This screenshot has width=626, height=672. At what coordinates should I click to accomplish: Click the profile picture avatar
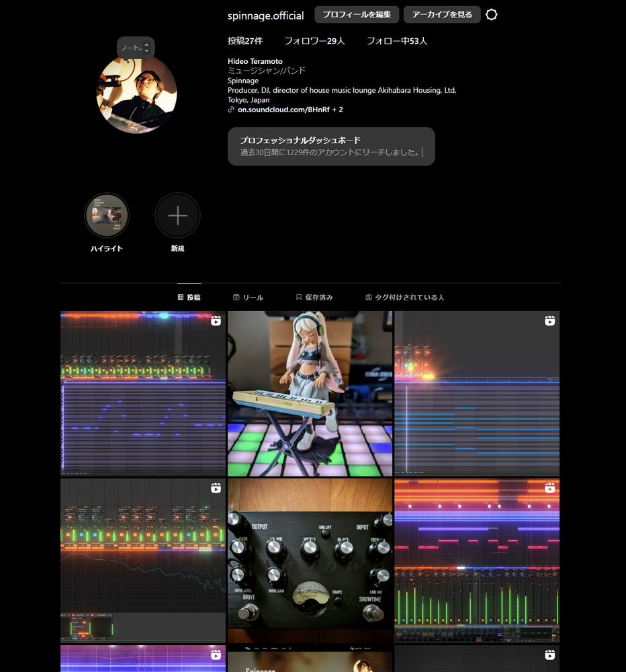pos(136,95)
